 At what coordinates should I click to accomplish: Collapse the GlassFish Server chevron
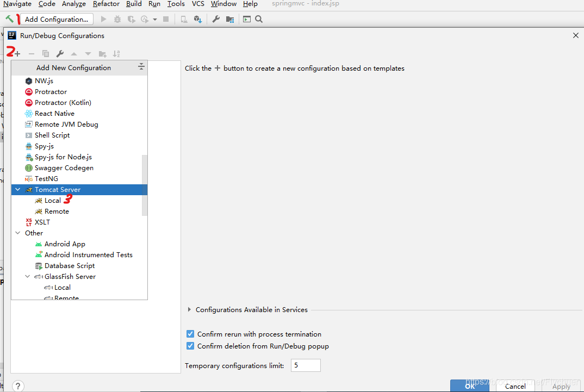click(28, 277)
